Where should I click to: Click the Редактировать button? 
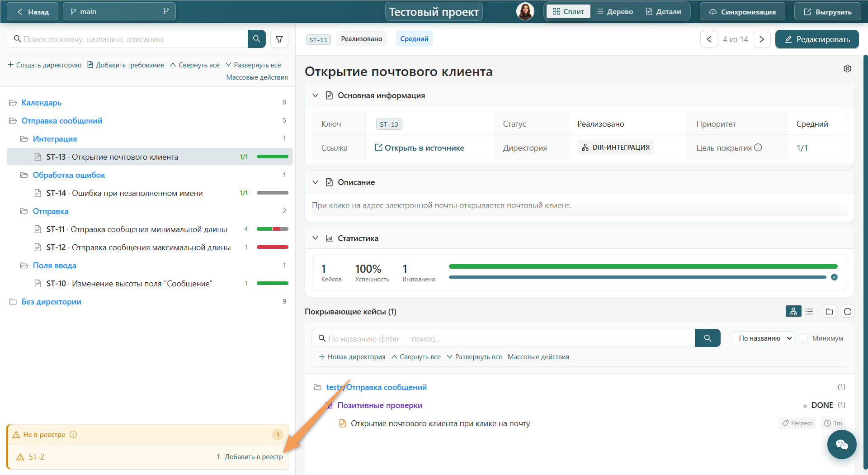tap(817, 39)
